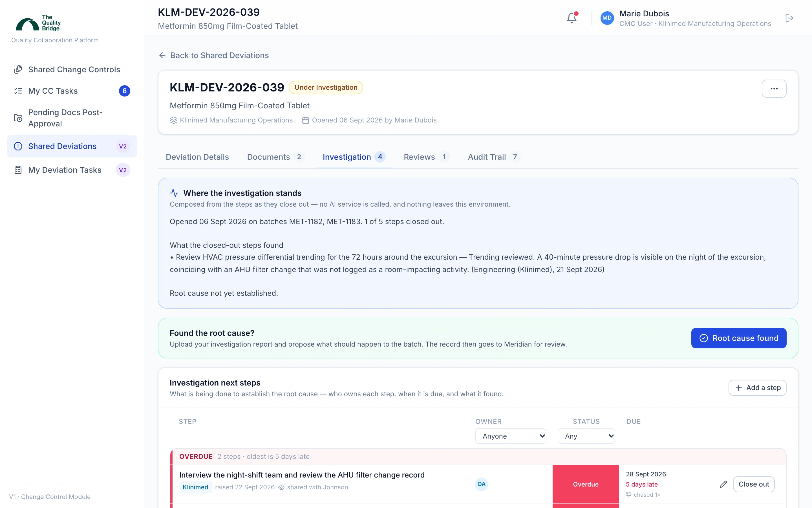Image resolution: width=812 pixels, height=508 pixels.
Task: Open My CC Tasks in sidebar
Action: coord(72,91)
